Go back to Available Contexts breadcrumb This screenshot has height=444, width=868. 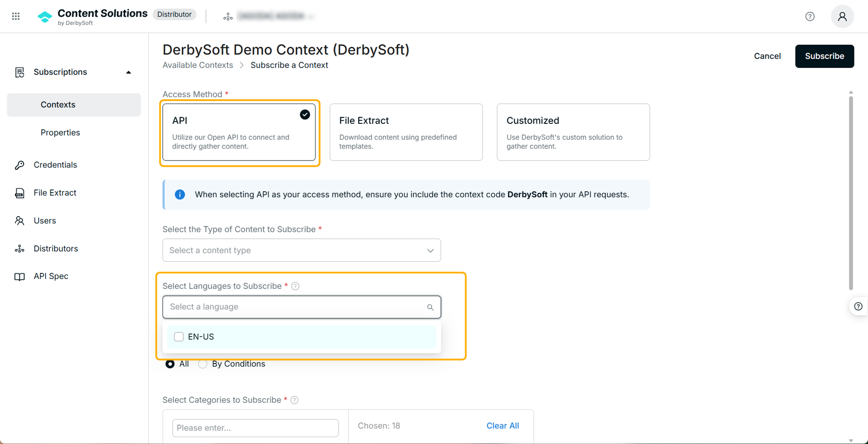[198, 65]
